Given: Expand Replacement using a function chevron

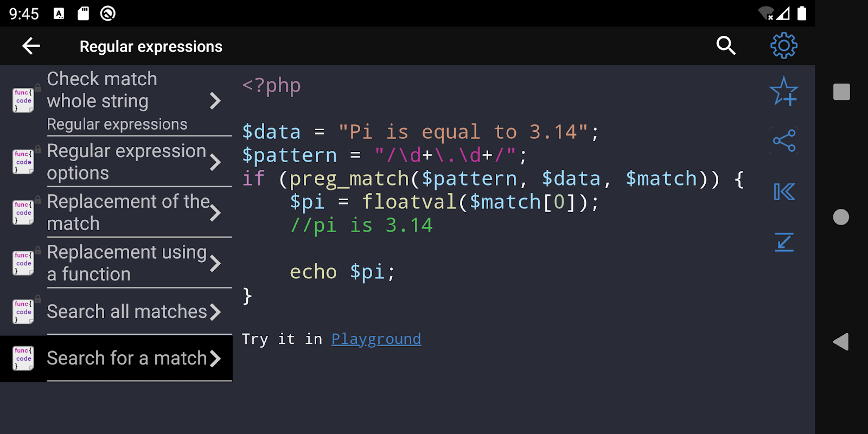Looking at the screenshot, I should [215, 264].
